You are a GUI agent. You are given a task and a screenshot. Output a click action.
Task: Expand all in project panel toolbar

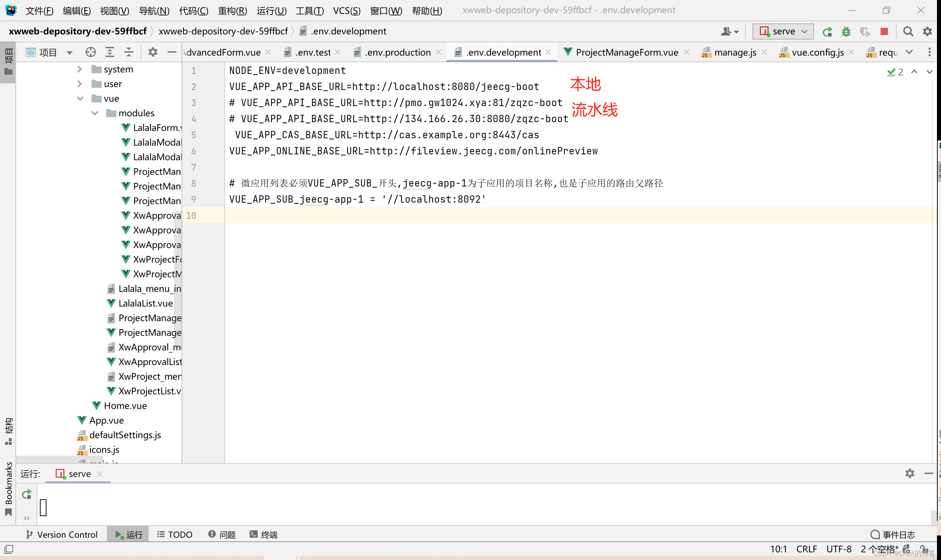click(109, 52)
